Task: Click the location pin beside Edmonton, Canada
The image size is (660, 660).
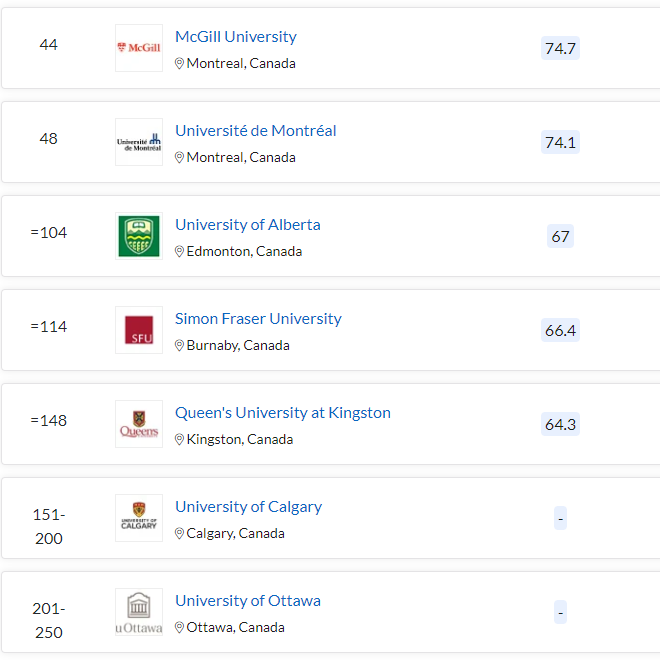Action: (x=179, y=251)
